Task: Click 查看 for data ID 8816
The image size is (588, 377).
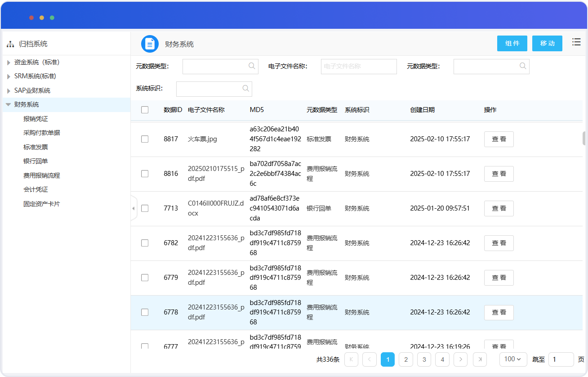Action: pyautogui.click(x=499, y=174)
